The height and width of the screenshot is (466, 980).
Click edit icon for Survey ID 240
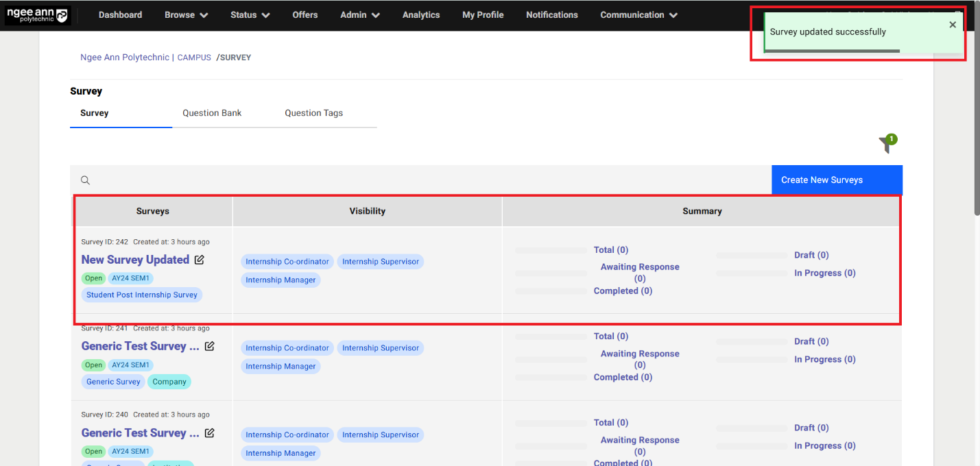click(x=210, y=433)
